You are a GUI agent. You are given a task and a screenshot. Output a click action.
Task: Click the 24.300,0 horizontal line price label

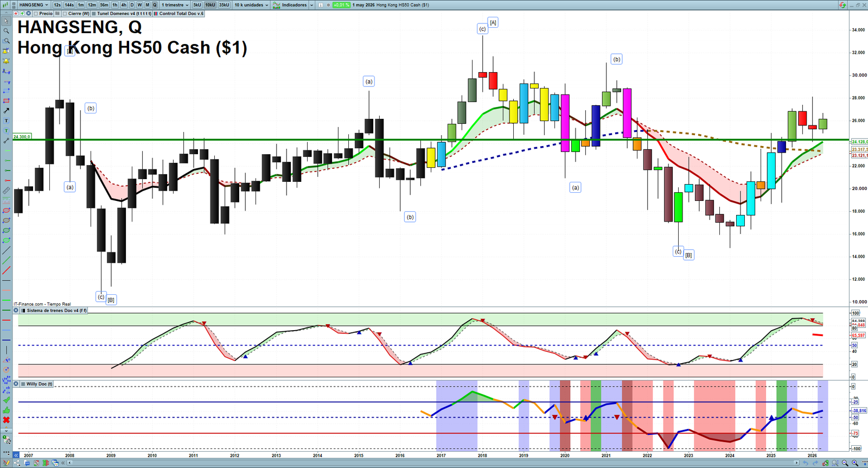[22, 137]
